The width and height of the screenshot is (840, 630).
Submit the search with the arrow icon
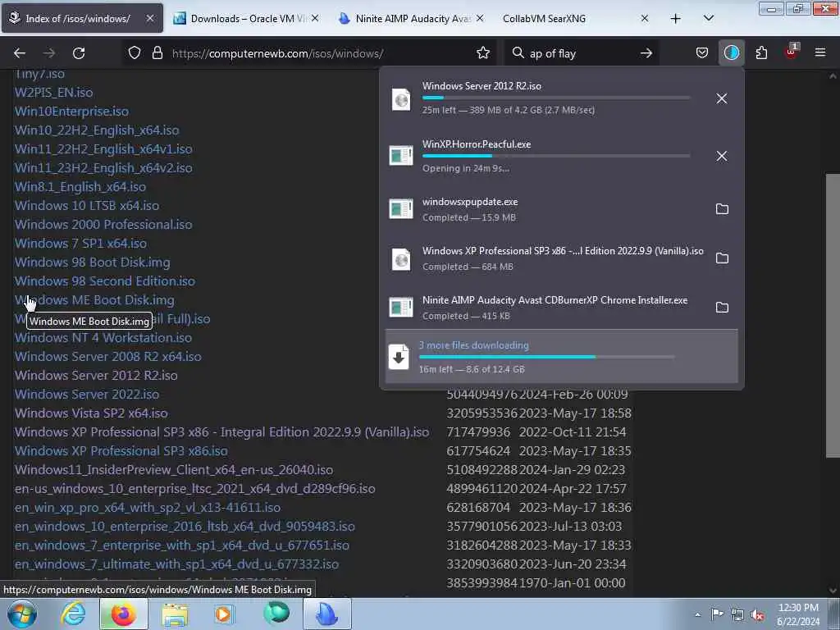coord(646,53)
